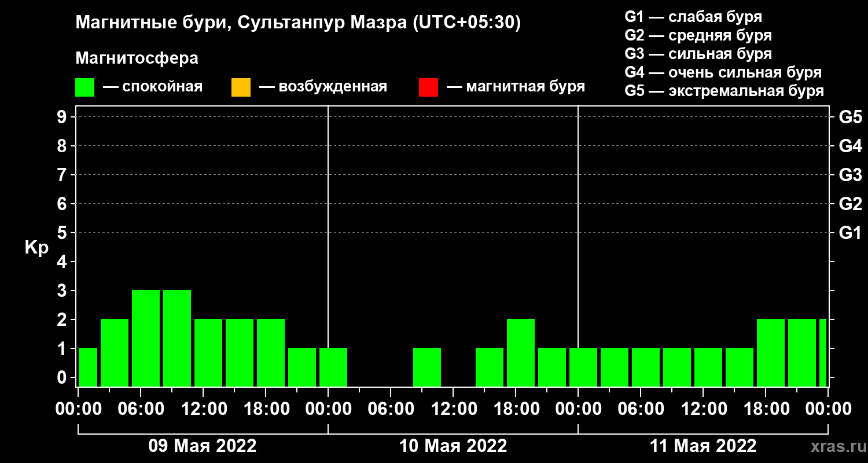Viewport: 868px width, 463px height.
Task: Click the '09 Мая 2022' date label
Action: (x=203, y=446)
